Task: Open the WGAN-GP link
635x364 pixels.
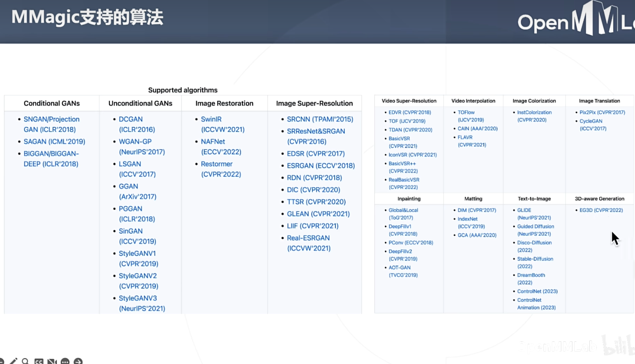Action: pos(142,147)
